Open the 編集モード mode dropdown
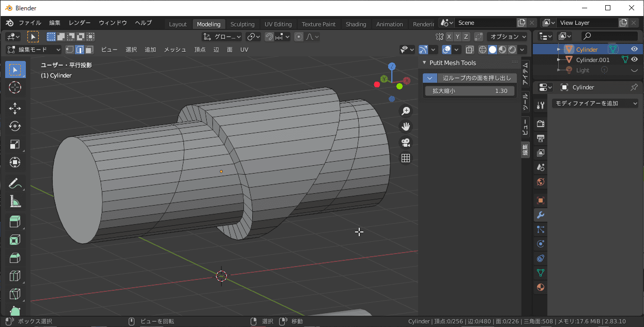Viewport: 644px width, 327px height. (34, 50)
